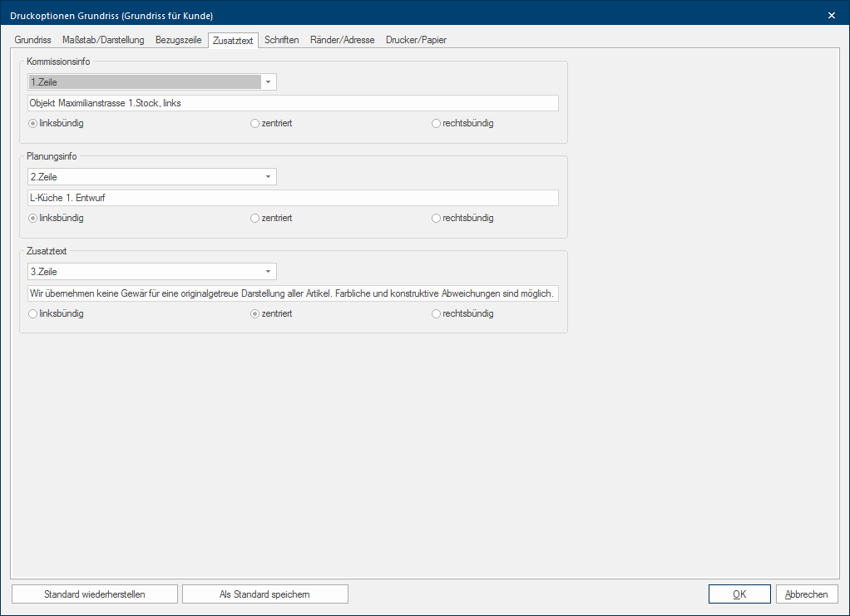The width and height of the screenshot is (850, 616).
Task: Close the Druckoptionen Grundriss dialog
Action: click(831, 15)
